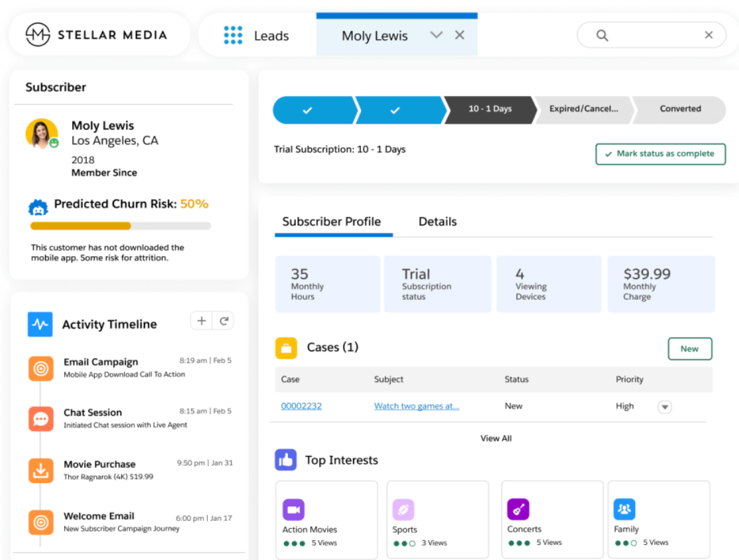
Task: Click the Top Interests thumbs-up icon
Action: click(x=285, y=459)
